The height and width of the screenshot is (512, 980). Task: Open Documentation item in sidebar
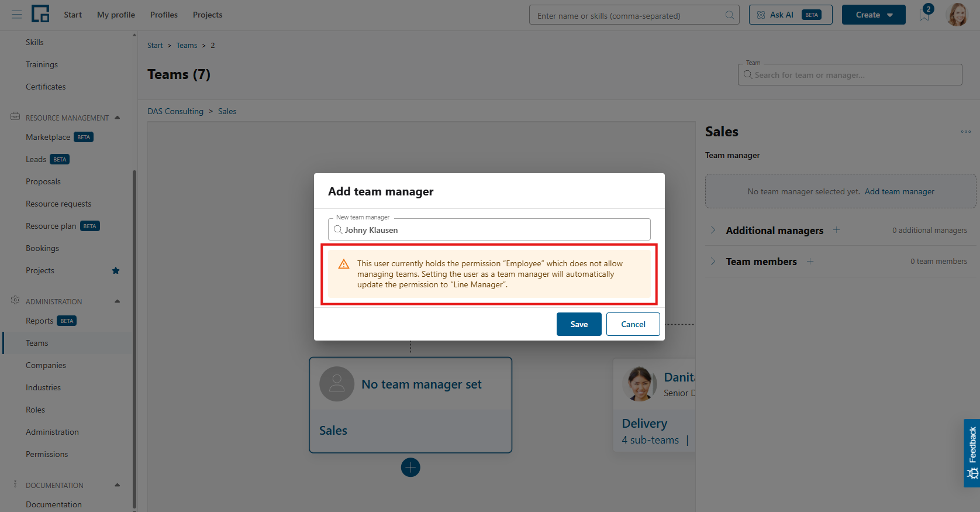[x=54, y=504]
